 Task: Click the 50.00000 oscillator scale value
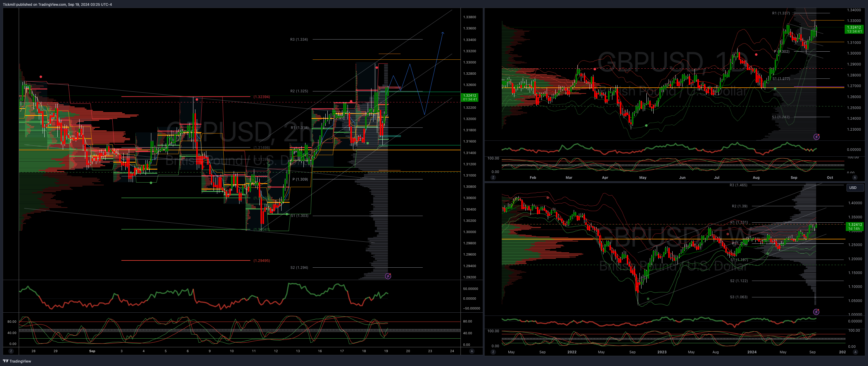coord(470,289)
